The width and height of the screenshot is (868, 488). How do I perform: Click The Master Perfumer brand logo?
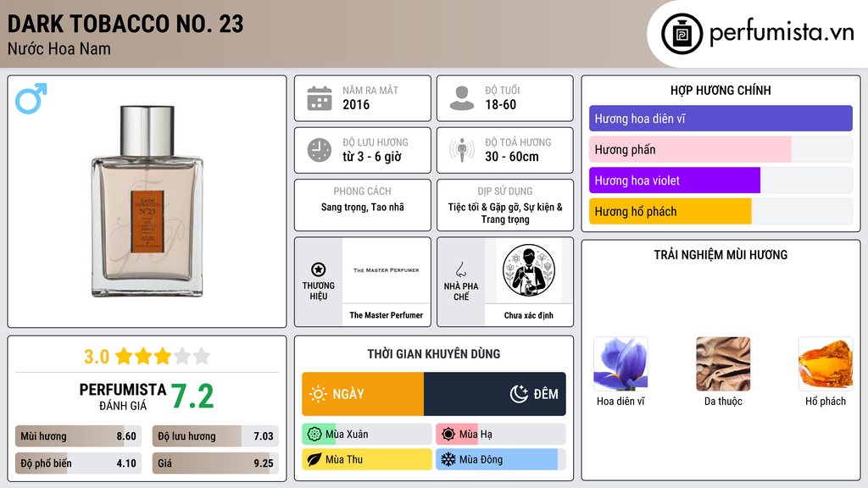tap(387, 270)
